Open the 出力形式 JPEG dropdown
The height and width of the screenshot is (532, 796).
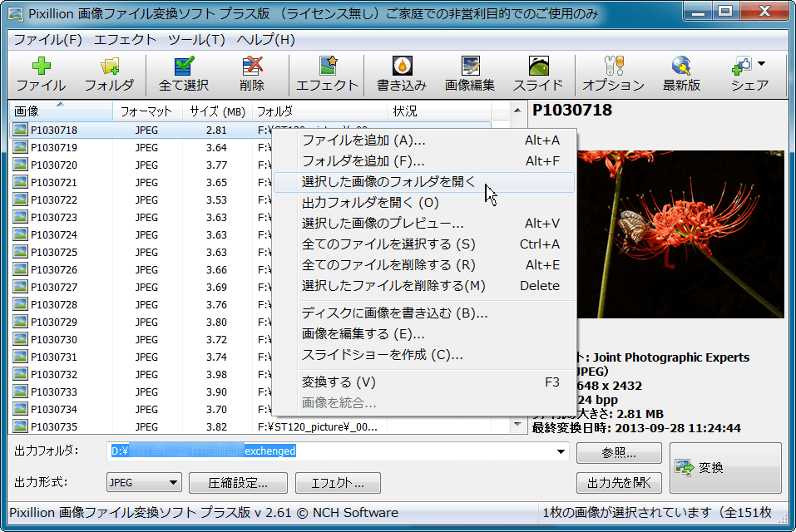point(144,482)
